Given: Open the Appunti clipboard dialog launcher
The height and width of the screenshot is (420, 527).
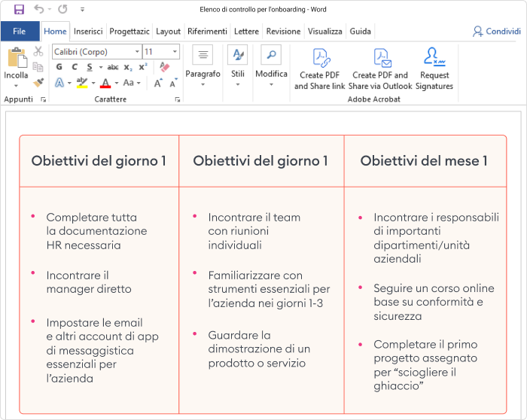Looking at the screenshot, I should tap(43, 99).
